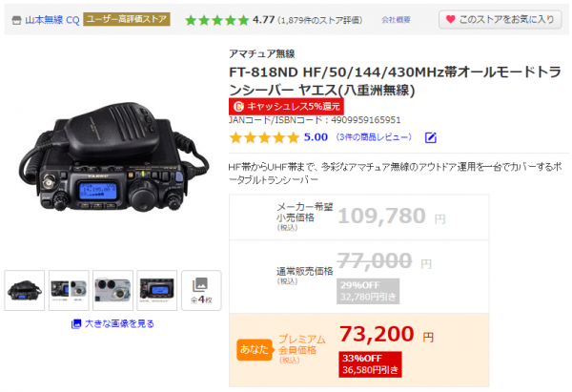Click the write-review pencil icon
The width and height of the screenshot is (572, 392).
click(x=431, y=137)
